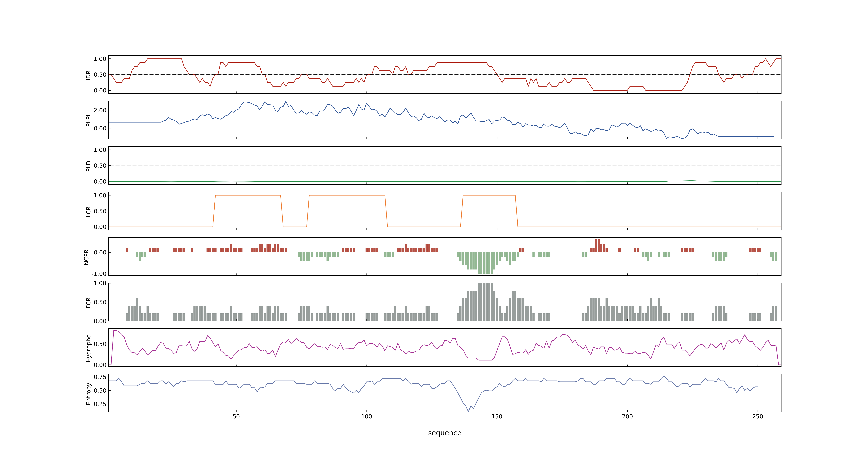Click the x-axis tick label 150
Viewport: 868px width, 463px height.
pyautogui.click(x=497, y=416)
